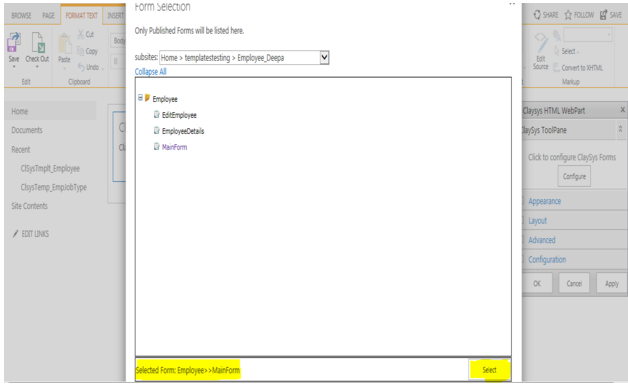
Task: Switch to the Format Text tab
Action: point(81,15)
